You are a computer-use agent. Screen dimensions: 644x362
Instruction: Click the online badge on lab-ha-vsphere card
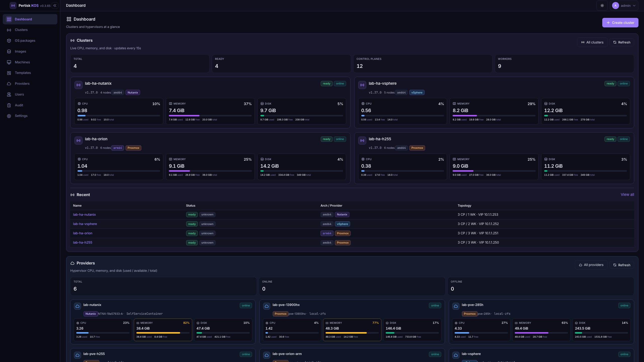pos(624,84)
